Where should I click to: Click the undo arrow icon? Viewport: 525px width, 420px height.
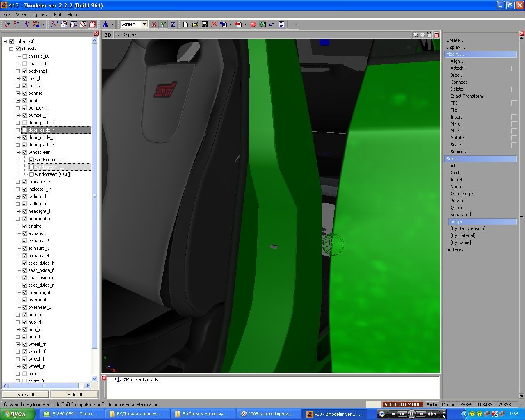tap(272, 25)
